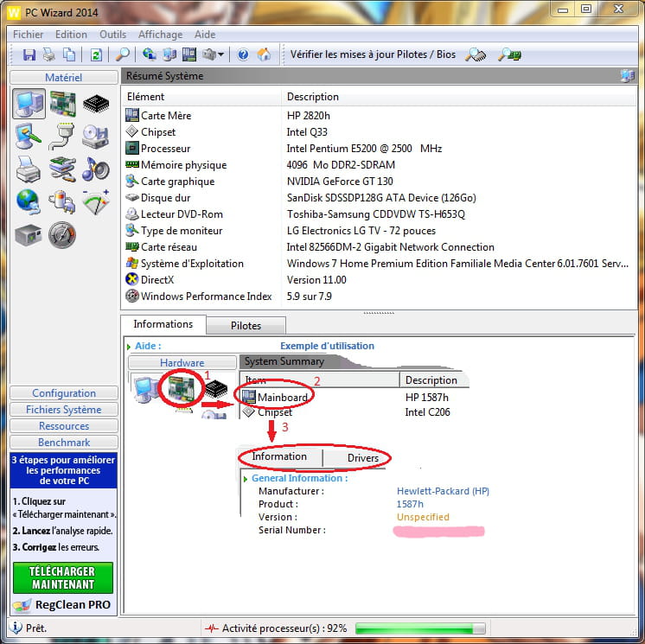Click the blue Help question mark icon
The image size is (645, 644).
click(x=244, y=54)
